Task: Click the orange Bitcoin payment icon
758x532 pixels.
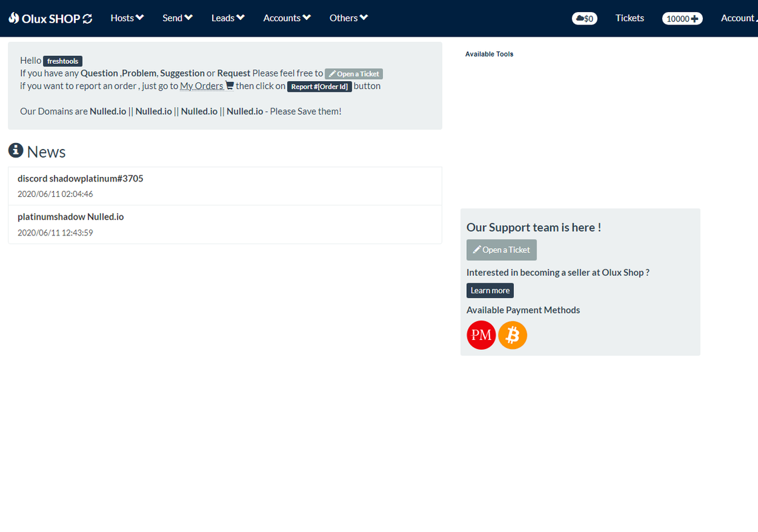Action: point(513,335)
